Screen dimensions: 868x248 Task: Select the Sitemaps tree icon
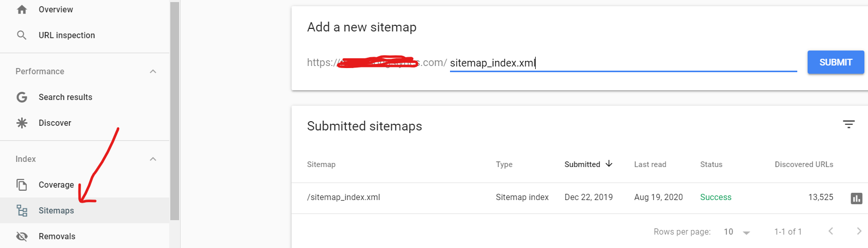click(22, 210)
